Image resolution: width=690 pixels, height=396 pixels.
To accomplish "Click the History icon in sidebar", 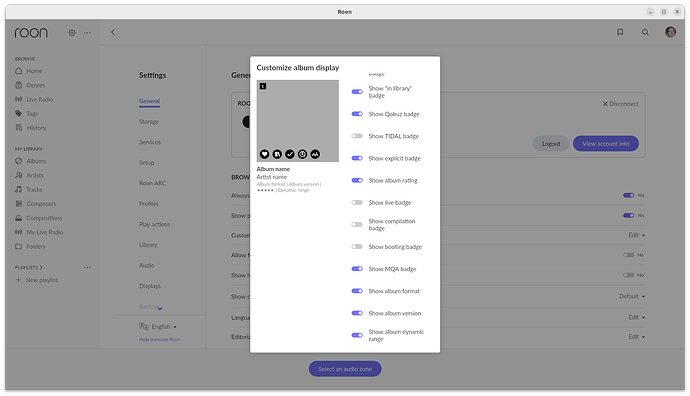I will point(18,128).
